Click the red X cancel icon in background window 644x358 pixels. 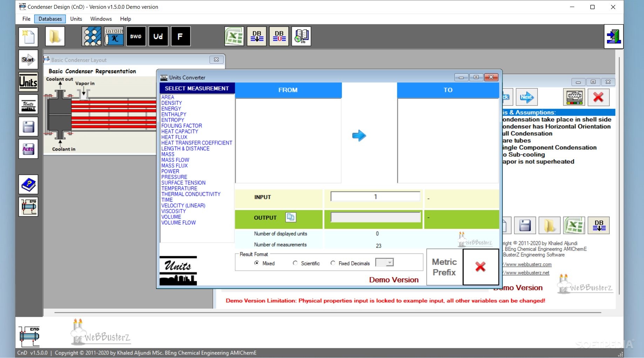tap(598, 97)
